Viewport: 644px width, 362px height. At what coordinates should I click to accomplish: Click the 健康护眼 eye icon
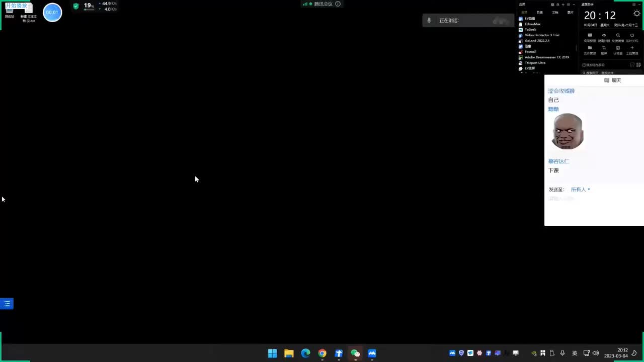604,36
